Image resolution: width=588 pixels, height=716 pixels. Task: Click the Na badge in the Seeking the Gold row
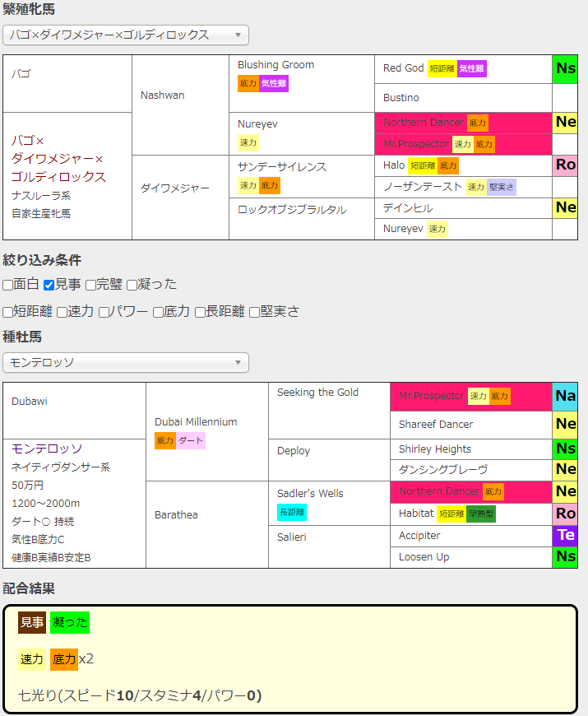pos(566,396)
